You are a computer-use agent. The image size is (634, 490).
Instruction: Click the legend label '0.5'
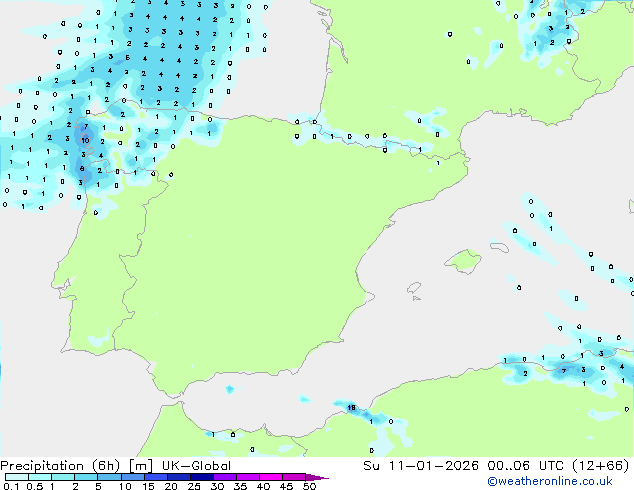[x=35, y=486]
